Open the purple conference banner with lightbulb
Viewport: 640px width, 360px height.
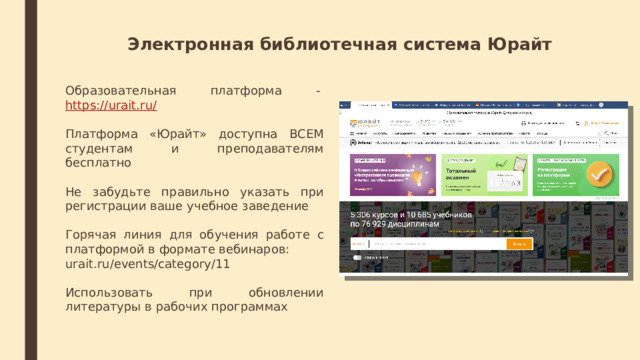click(393, 175)
